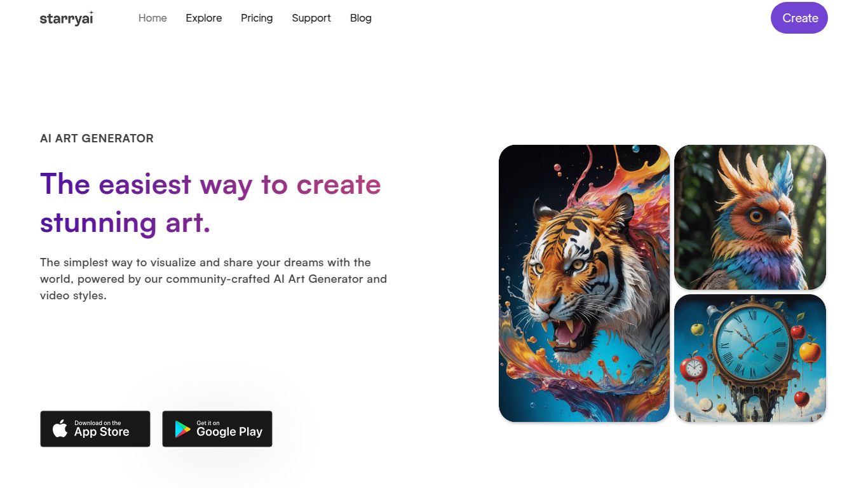The height and width of the screenshot is (488, 868).
Task: Download on the App Store badge
Action: pos(95,429)
